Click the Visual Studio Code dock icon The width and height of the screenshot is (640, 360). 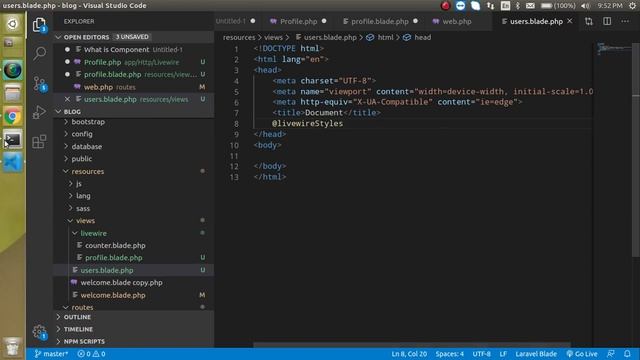pos(13,162)
